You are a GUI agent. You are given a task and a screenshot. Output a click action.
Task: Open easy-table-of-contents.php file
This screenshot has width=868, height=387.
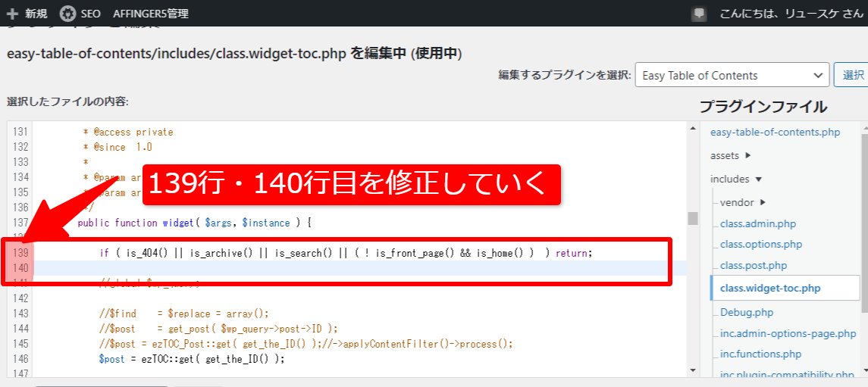775,132
